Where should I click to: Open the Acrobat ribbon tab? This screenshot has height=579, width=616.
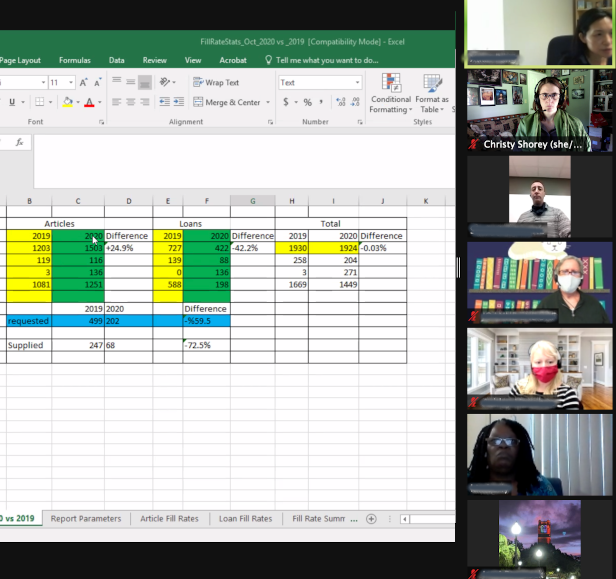pyautogui.click(x=233, y=60)
